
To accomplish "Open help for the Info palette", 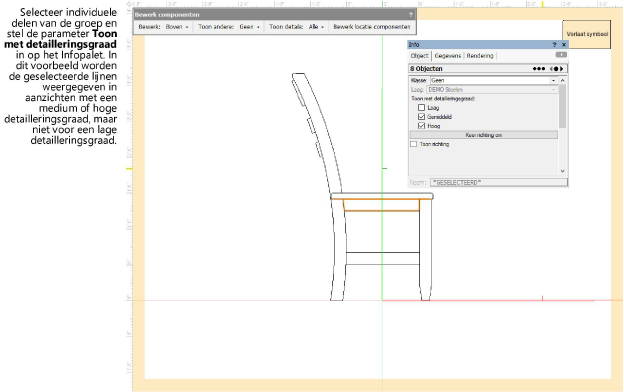I will pos(554,45).
